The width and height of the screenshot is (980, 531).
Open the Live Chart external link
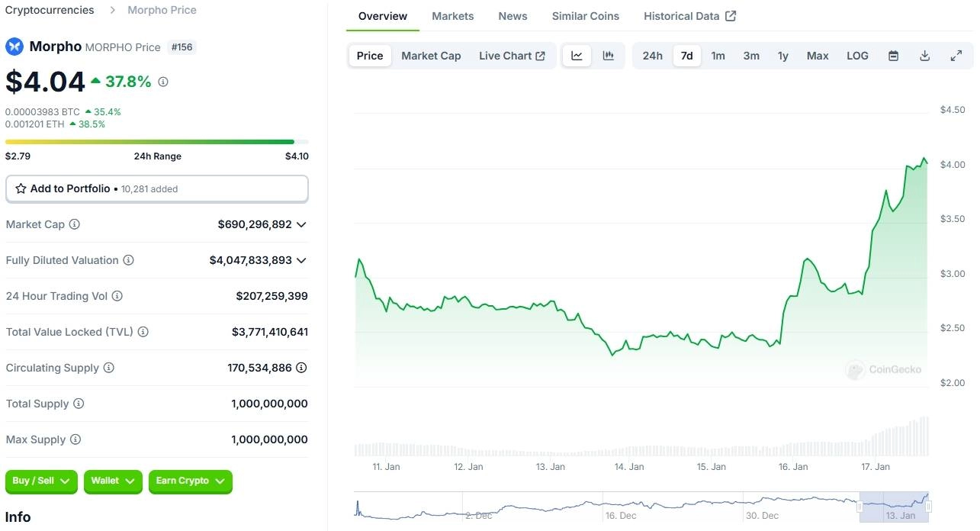point(512,56)
